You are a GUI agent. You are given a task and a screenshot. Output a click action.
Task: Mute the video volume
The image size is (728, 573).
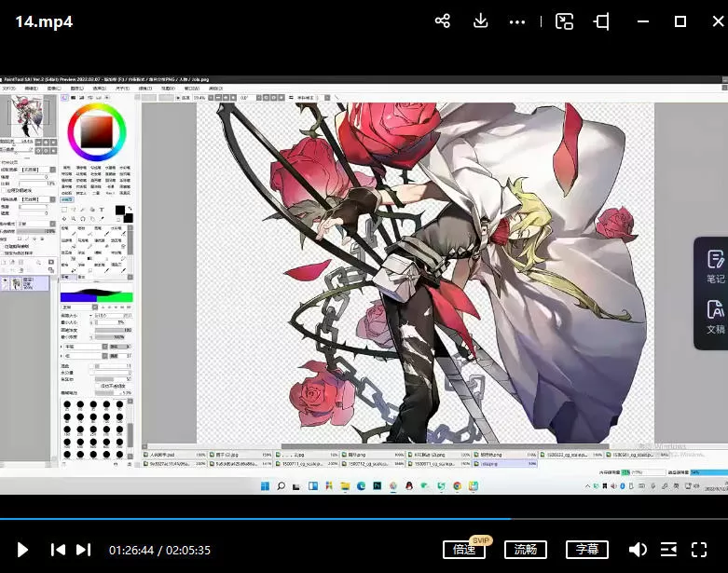[638, 550]
